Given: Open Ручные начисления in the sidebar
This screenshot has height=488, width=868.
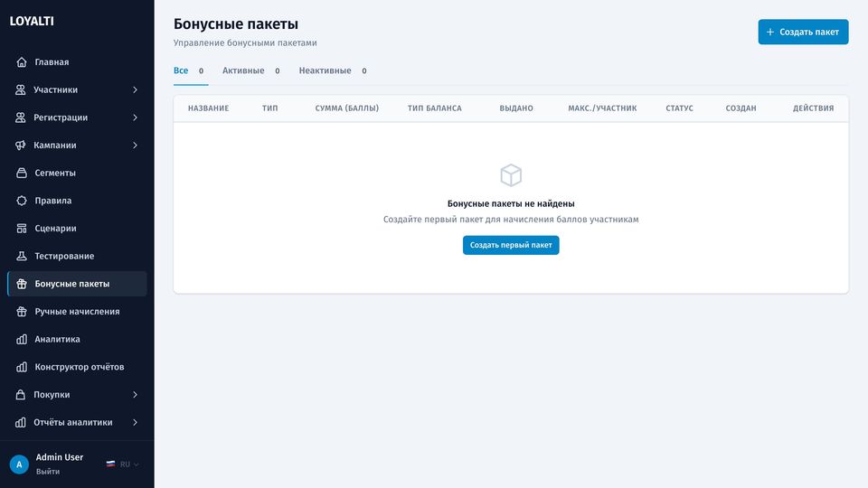Looking at the screenshot, I should 77,312.
